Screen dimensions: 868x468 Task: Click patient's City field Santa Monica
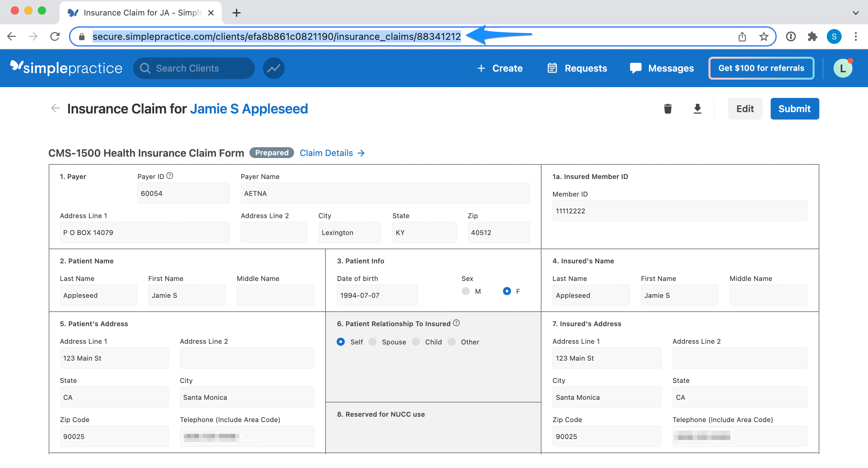tap(247, 397)
